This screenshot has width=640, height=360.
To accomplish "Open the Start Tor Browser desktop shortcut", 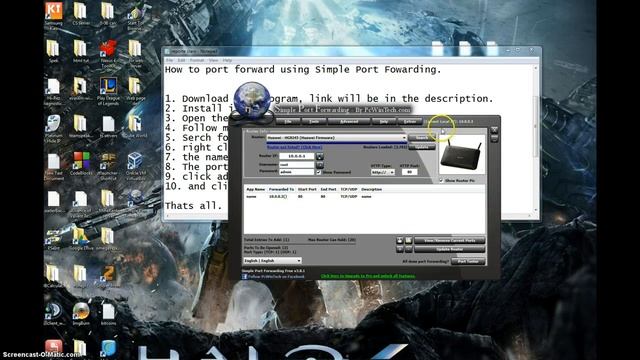I will click(135, 16).
